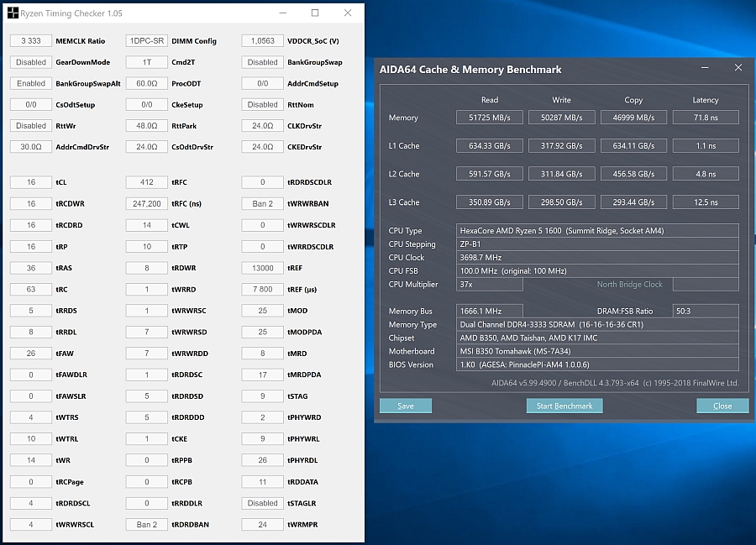Maximize the Ryzen Timing Checker window

point(315,13)
